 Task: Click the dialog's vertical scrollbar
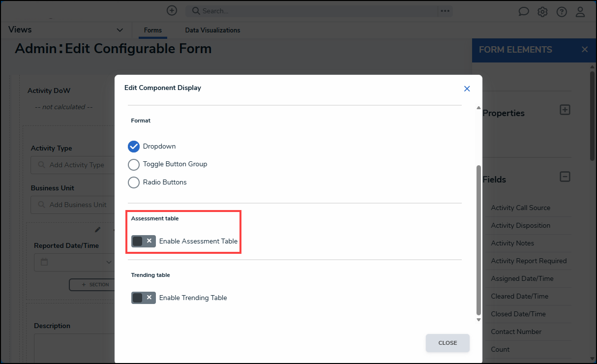coord(478,240)
